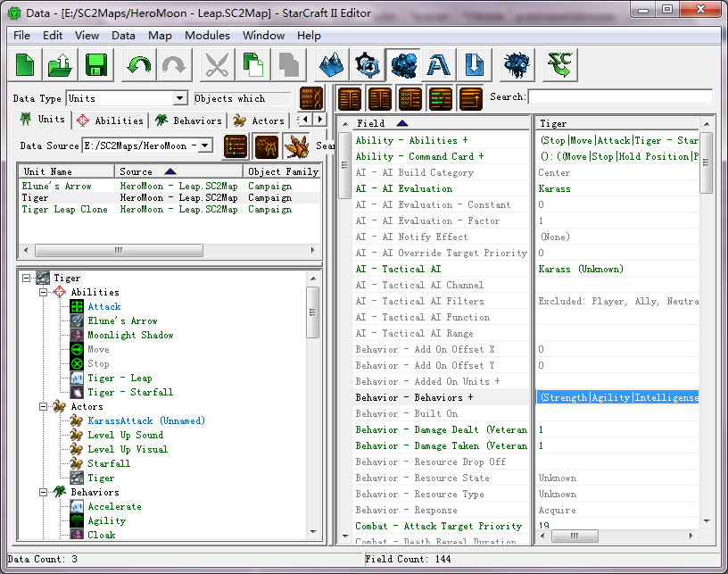Click the table view icon above Field column

pyautogui.click(x=350, y=98)
